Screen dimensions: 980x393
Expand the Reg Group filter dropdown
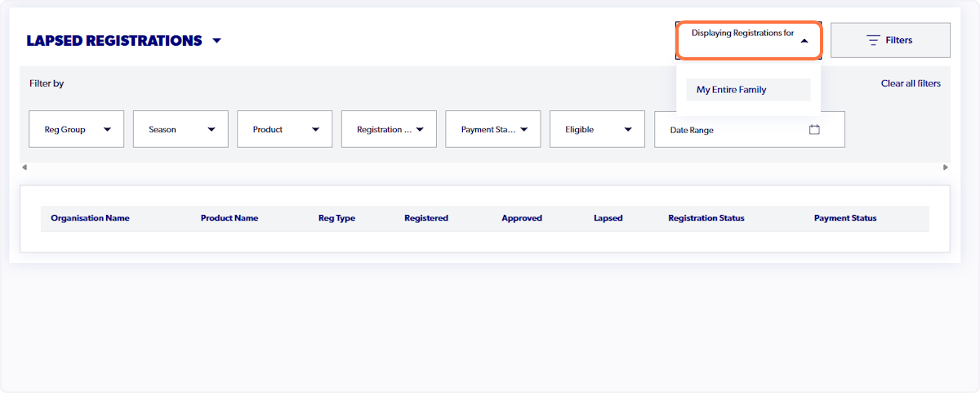(x=76, y=129)
